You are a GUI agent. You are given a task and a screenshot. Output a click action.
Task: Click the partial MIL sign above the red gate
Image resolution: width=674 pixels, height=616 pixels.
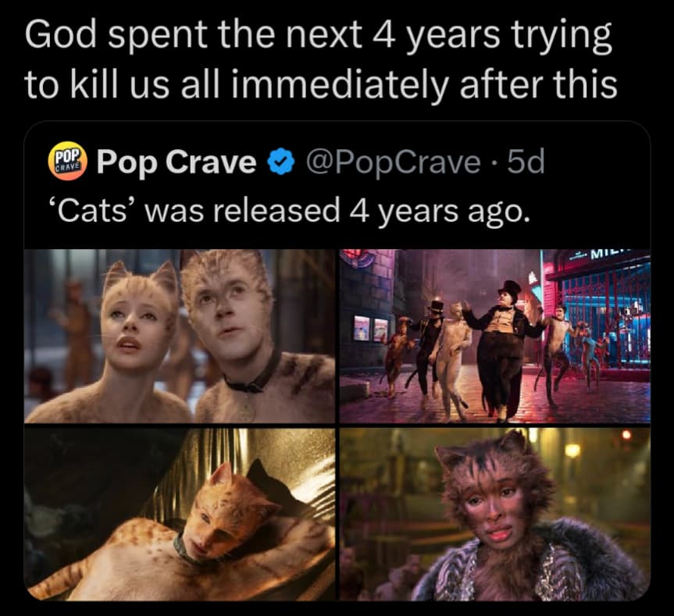click(612, 255)
